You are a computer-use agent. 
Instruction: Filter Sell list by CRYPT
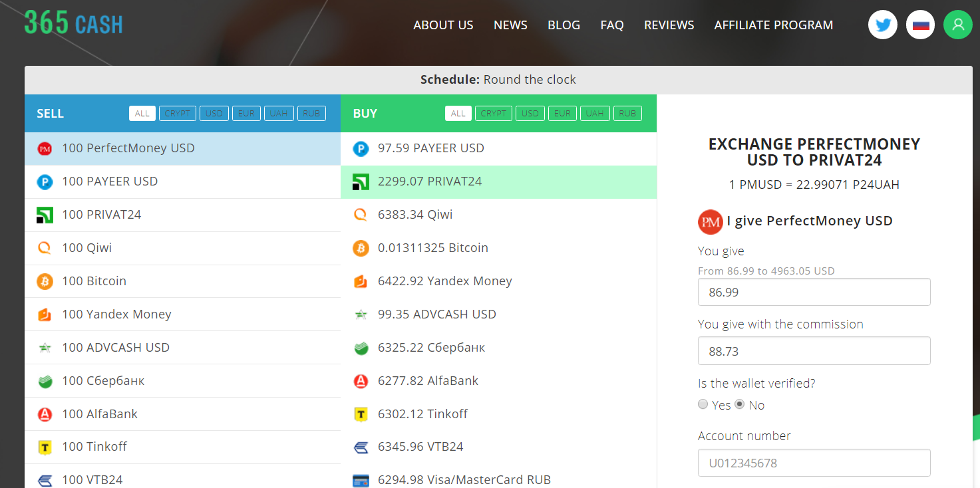click(178, 113)
